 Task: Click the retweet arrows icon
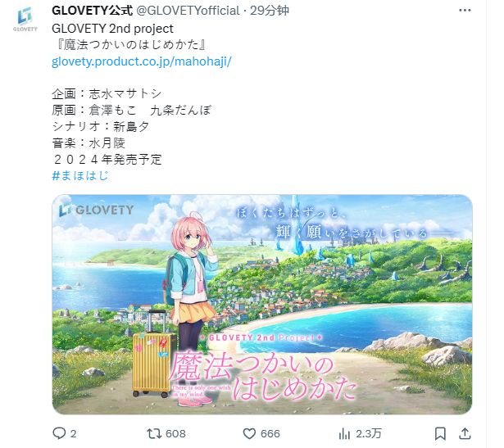[154, 434]
